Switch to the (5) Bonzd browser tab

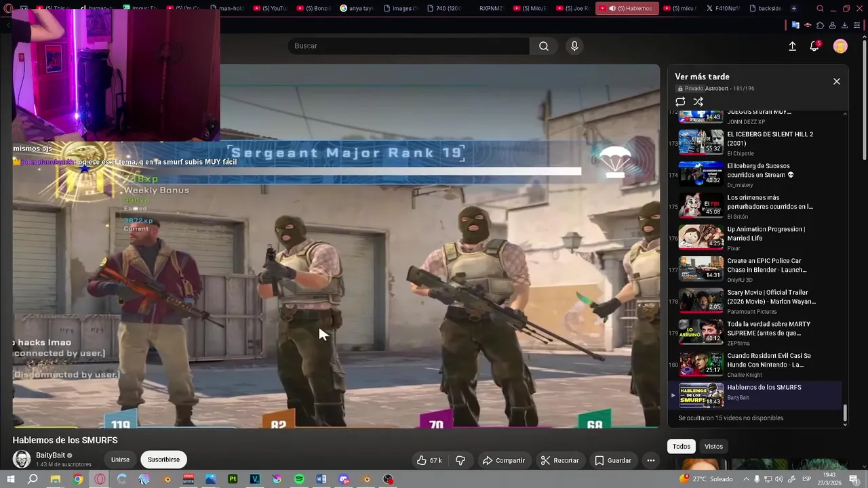(313, 9)
